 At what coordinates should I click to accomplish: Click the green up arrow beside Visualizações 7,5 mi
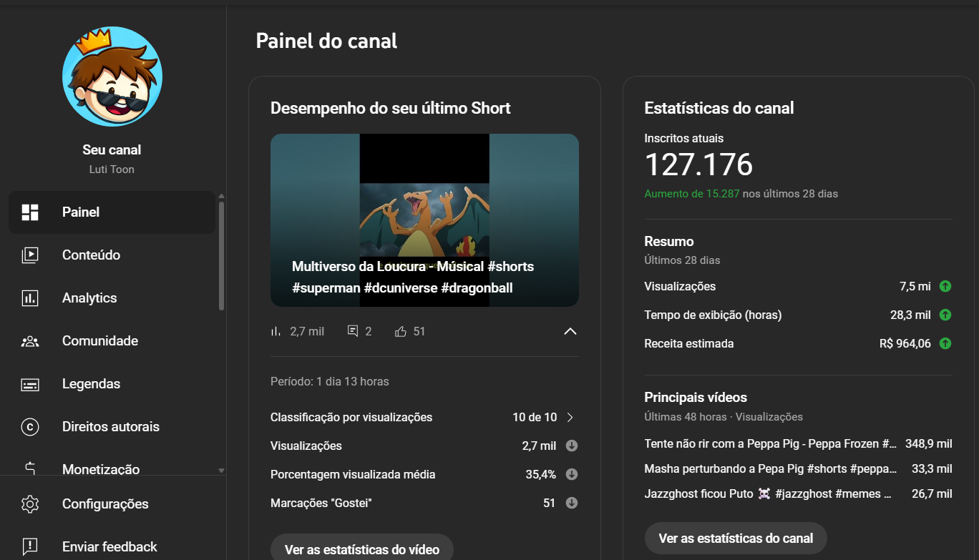945,286
